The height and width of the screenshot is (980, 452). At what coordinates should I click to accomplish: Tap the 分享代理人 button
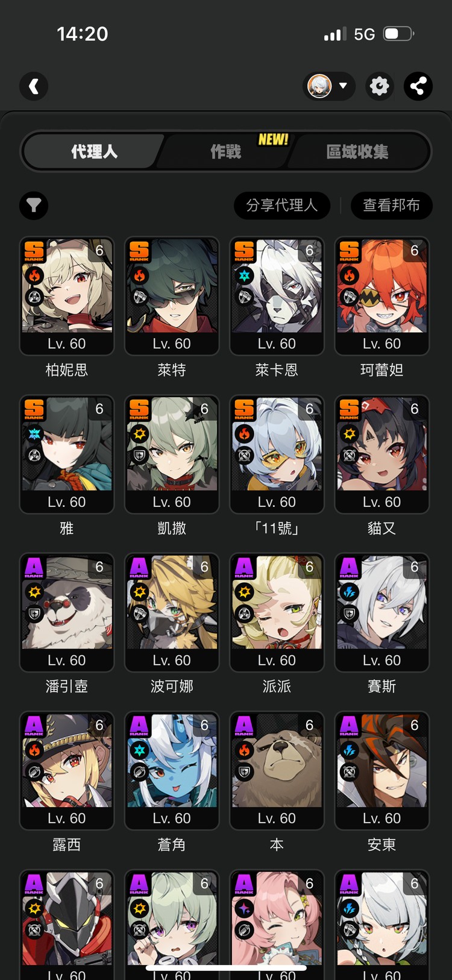point(282,206)
